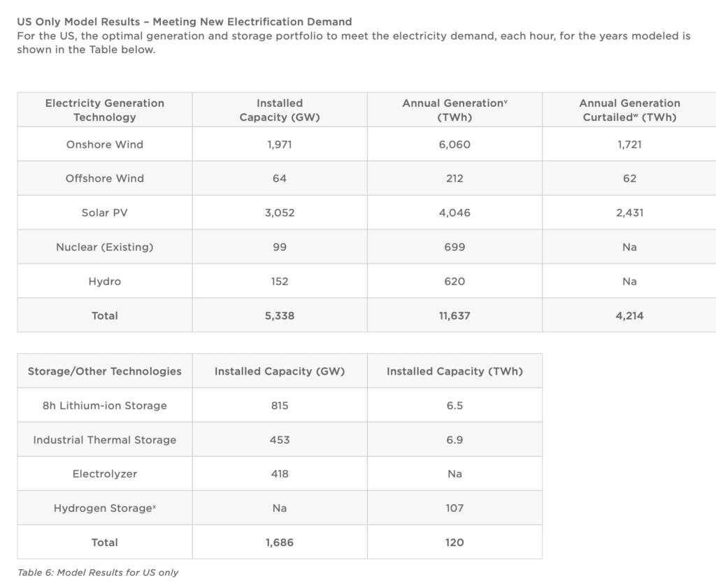The width and height of the screenshot is (716, 588).
Task: Select the Installed Capacity (TWh) column header
Action: tap(454, 371)
